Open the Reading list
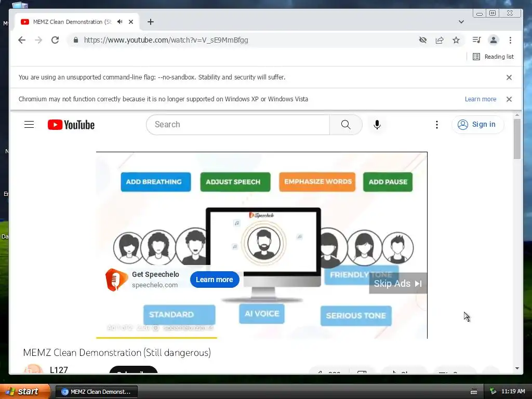The height and width of the screenshot is (399, 532). click(x=494, y=57)
